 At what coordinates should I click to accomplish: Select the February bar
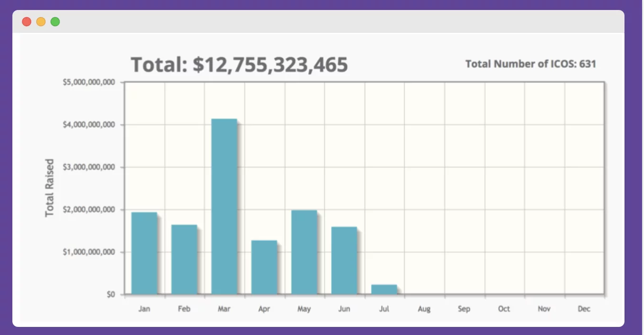click(x=185, y=259)
